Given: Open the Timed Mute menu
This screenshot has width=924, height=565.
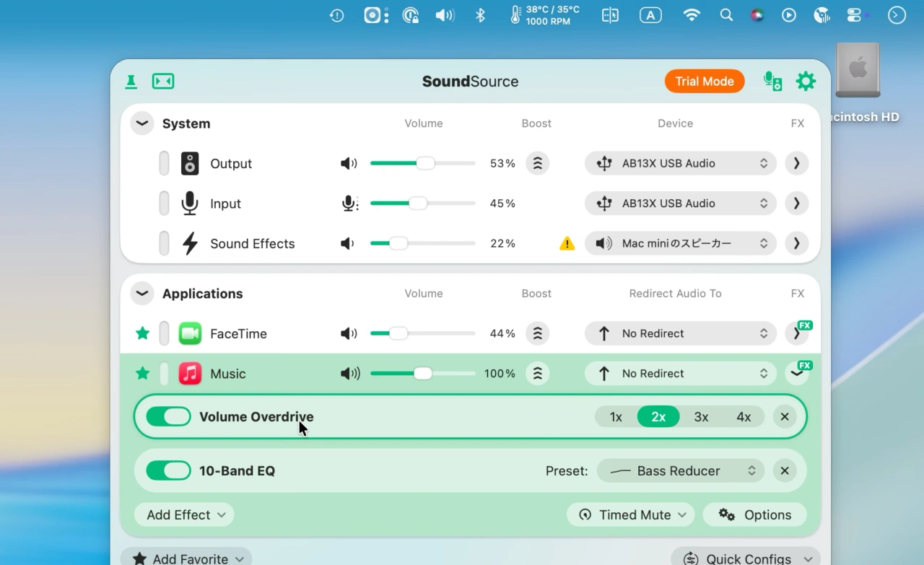Looking at the screenshot, I should click(631, 514).
